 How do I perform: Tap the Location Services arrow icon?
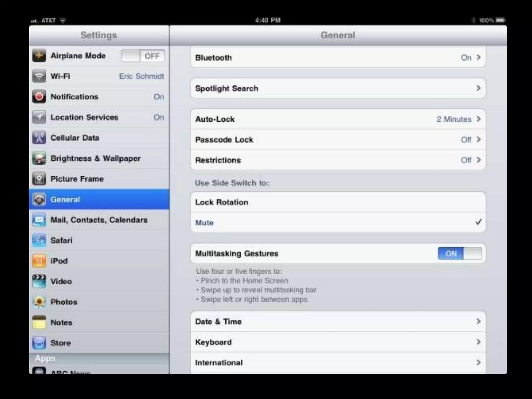39,117
